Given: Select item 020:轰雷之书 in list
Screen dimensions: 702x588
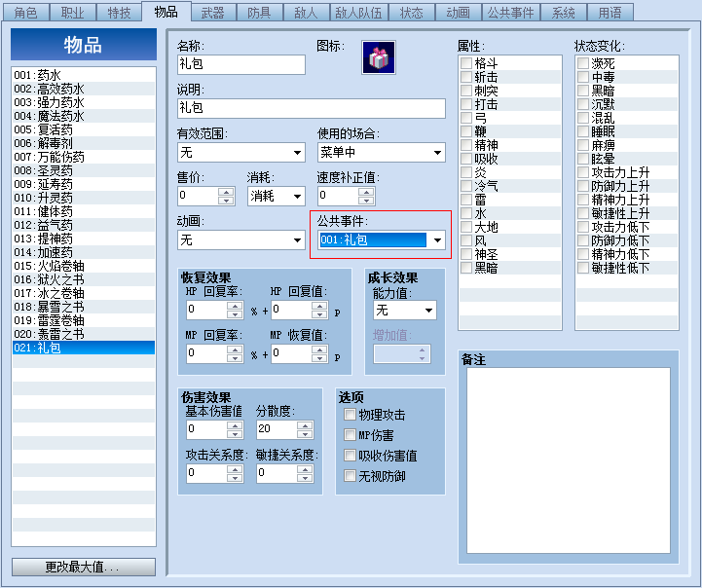Looking at the screenshot, I should pos(84,334).
